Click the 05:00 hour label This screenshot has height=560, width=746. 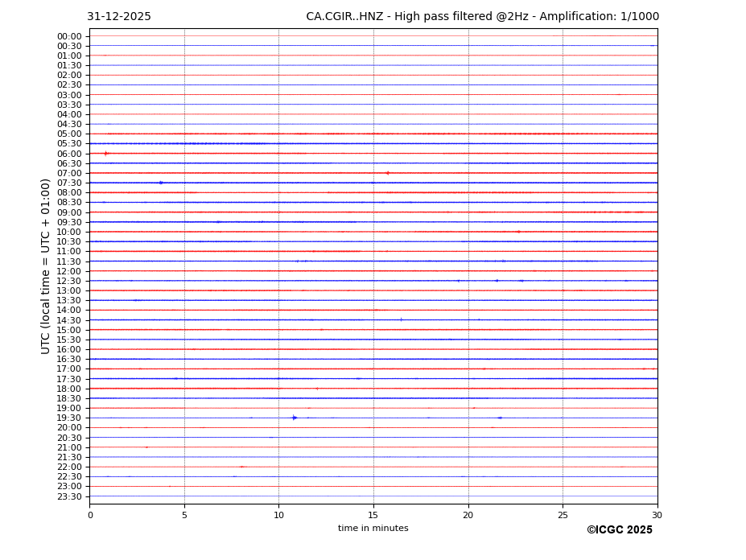[x=68, y=134]
